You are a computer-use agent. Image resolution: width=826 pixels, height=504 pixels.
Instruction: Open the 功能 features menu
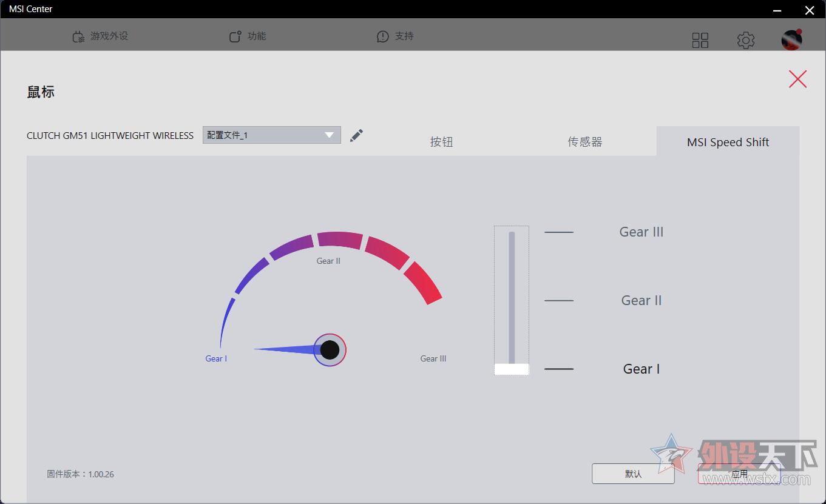(x=248, y=36)
